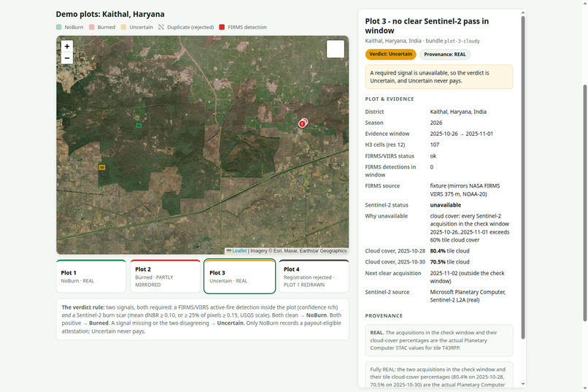
Task: Click the 'Next clear acquisition' value 2025-11-02
Action: click(467, 277)
